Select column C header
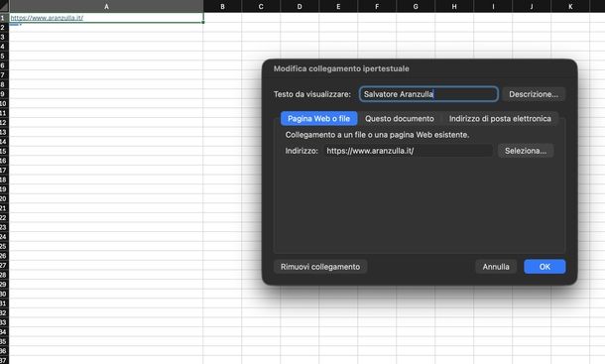The width and height of the screenshot is (605, 364). [261, 6]
